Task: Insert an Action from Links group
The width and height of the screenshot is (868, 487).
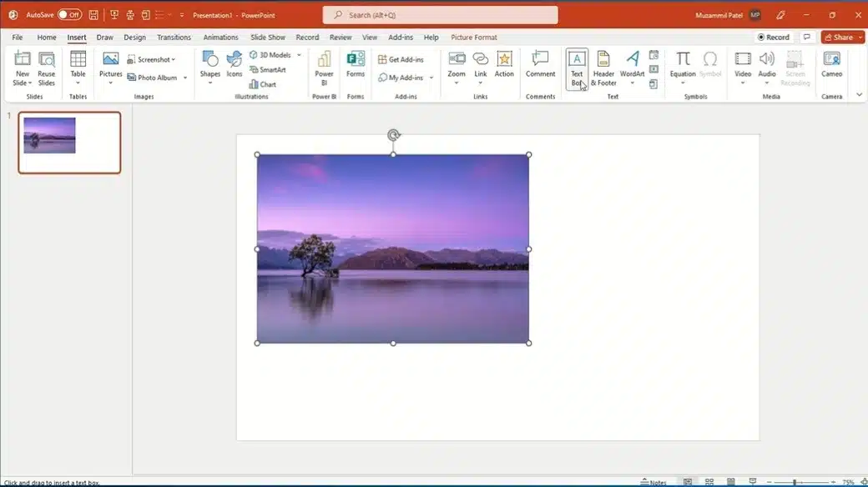Action: [504, 67]
